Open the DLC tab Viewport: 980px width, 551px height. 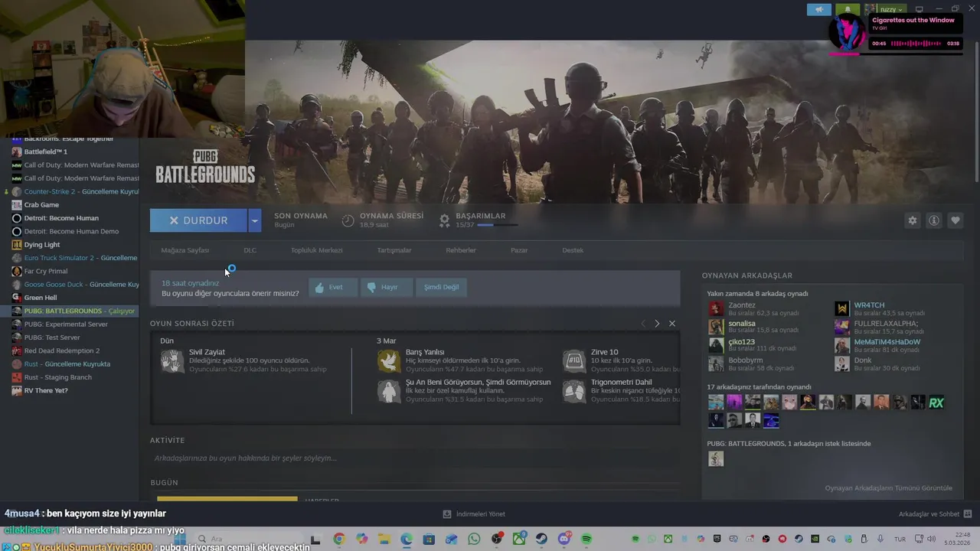pos(250,250)
